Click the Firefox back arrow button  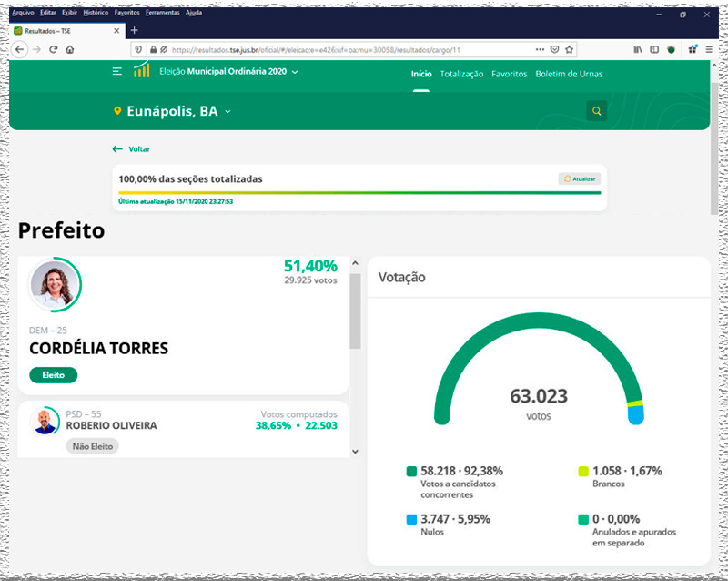click(x=21, y=49)
